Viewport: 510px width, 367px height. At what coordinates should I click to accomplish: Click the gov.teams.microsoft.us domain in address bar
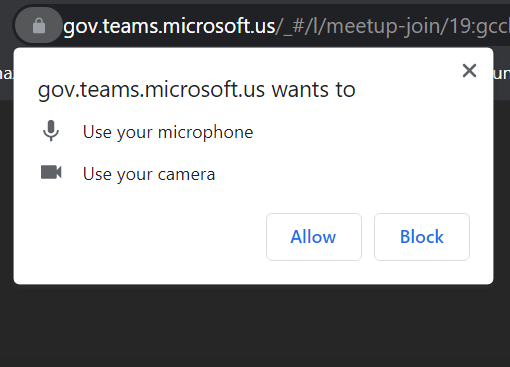[x=169, y=26]
